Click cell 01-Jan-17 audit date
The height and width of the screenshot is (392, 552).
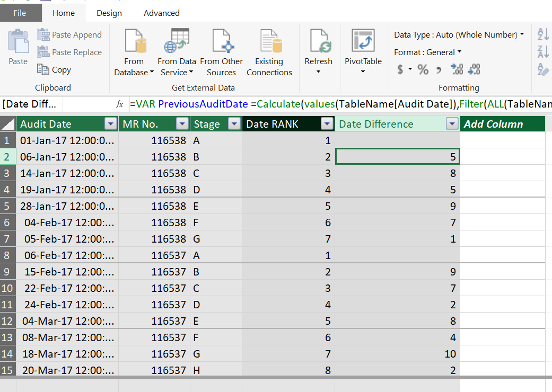click(67, 140)
